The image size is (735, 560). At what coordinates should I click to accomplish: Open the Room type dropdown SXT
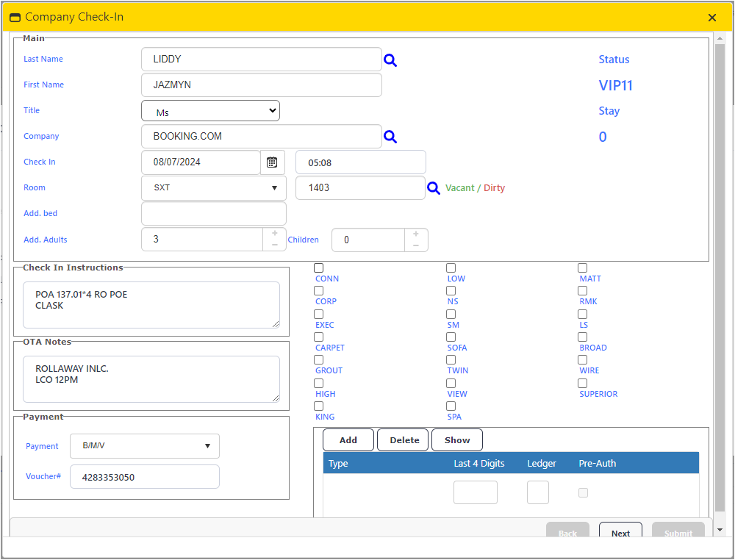(x=214, y=188)
